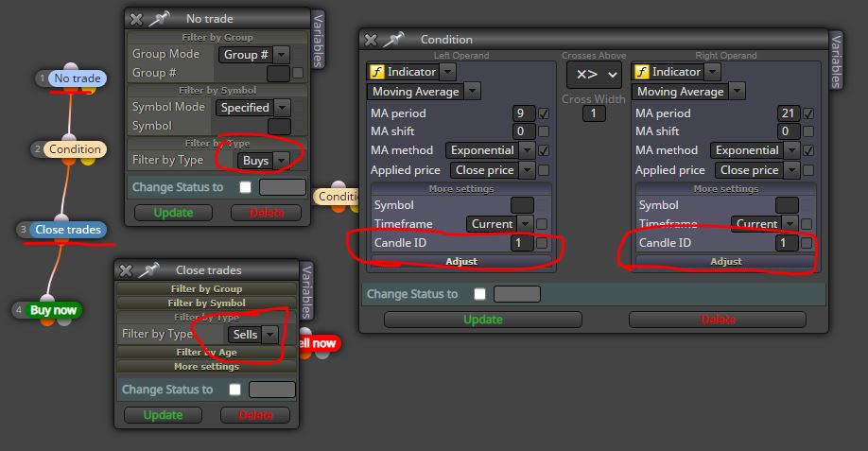Click Delete in the Close trades panel
Screen dimensions: 868x451
pyautogui.click(x=255, y=415)
